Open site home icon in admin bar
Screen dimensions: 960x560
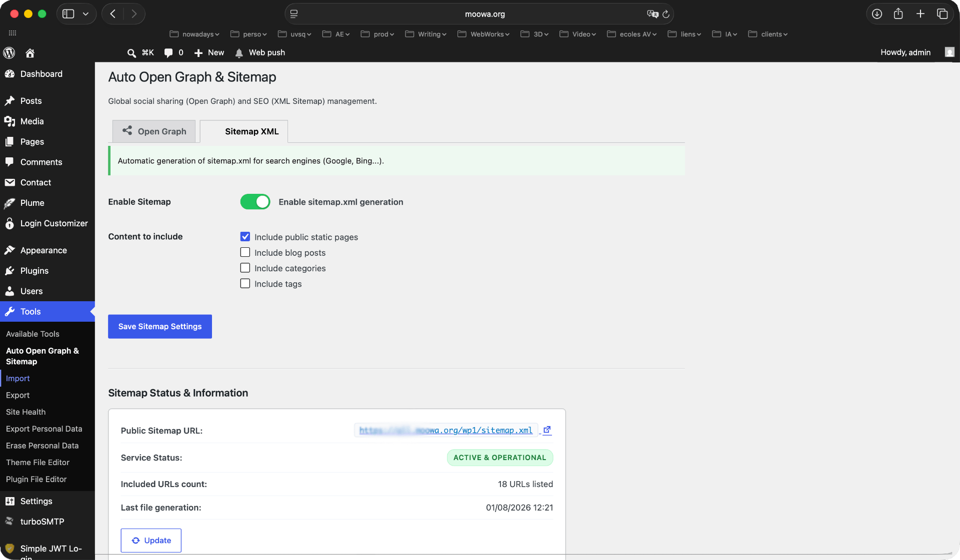click(30, 52)
